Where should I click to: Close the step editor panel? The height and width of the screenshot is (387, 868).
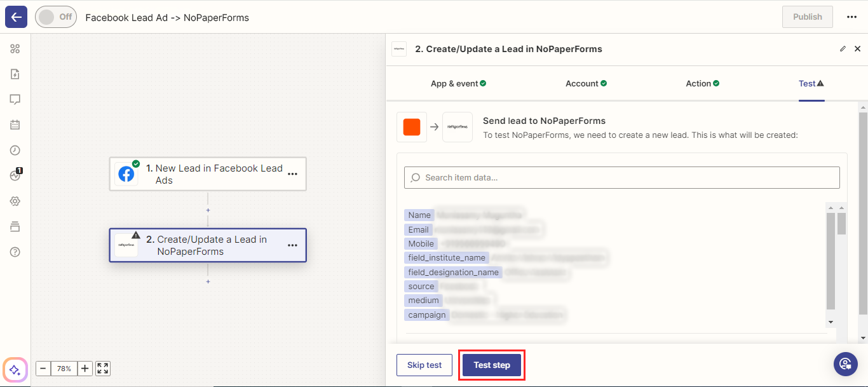coord(857,49)
